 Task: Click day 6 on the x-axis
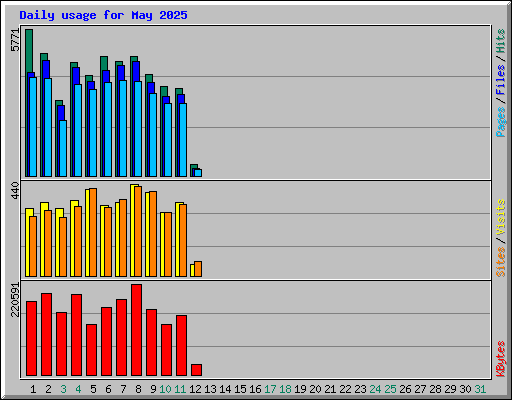point(108,389)
